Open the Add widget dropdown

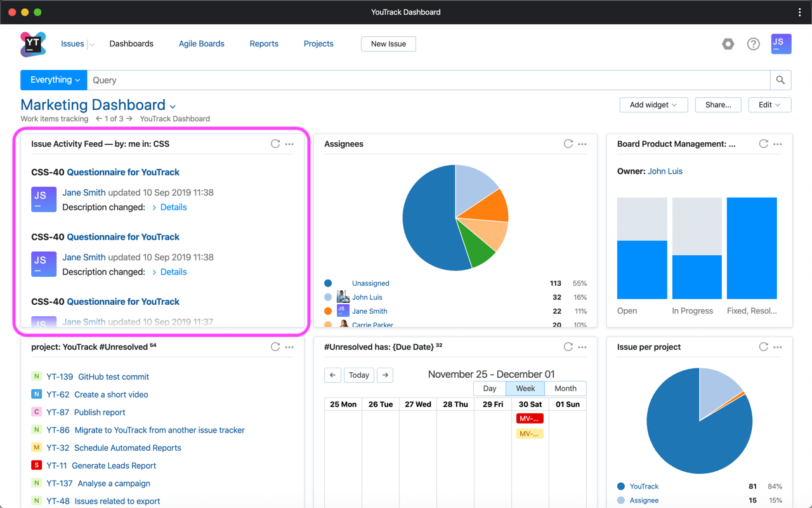(x=653, y=105)
